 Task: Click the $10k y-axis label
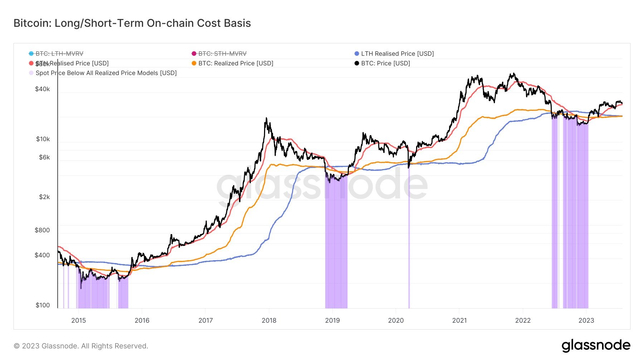tap(43, 139)
